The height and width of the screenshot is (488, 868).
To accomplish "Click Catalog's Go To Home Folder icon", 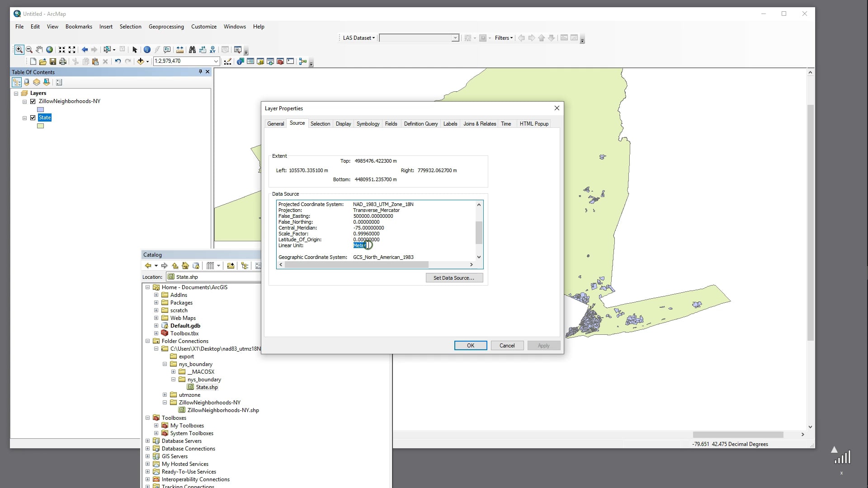I will tap(185, 266).
